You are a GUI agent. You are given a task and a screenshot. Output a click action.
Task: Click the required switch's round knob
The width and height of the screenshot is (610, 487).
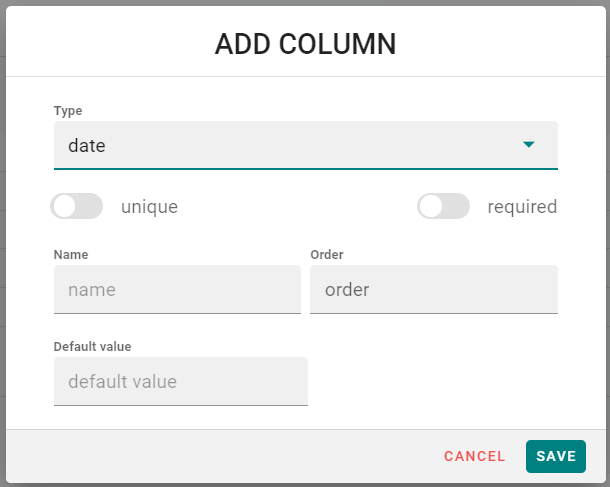(431, 207)
